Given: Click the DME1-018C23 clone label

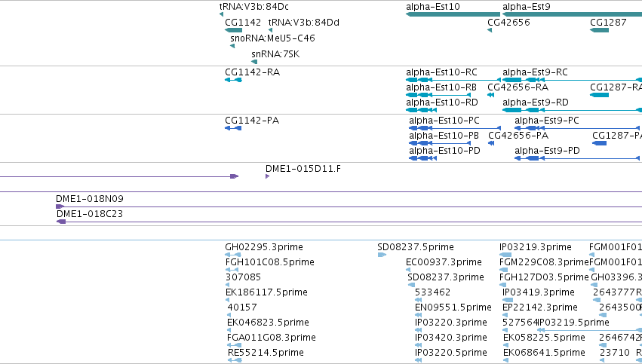Looking at the screenshot, I should pos(90,214).
